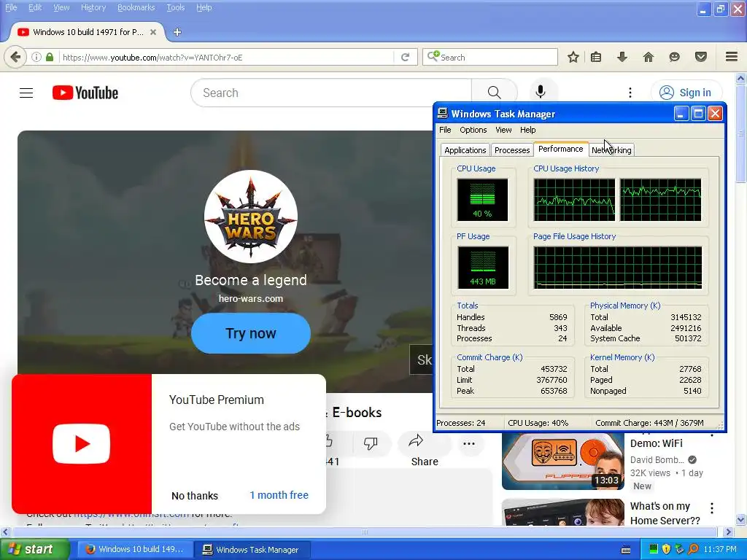Click the green padlock security icon
The image size is (747, 560).
pos(50,57)
